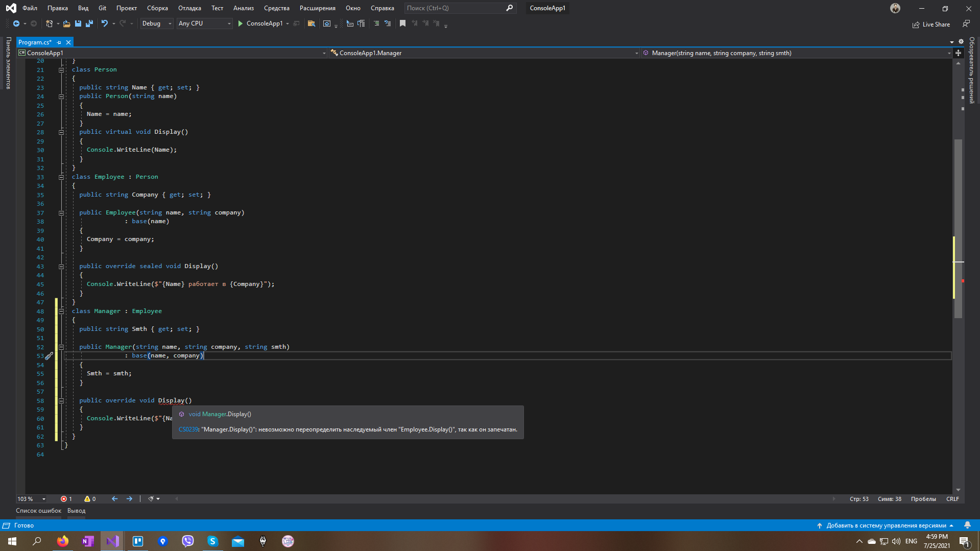
Task: Collapse the Manager constructor on line 52
Action: 61,347
